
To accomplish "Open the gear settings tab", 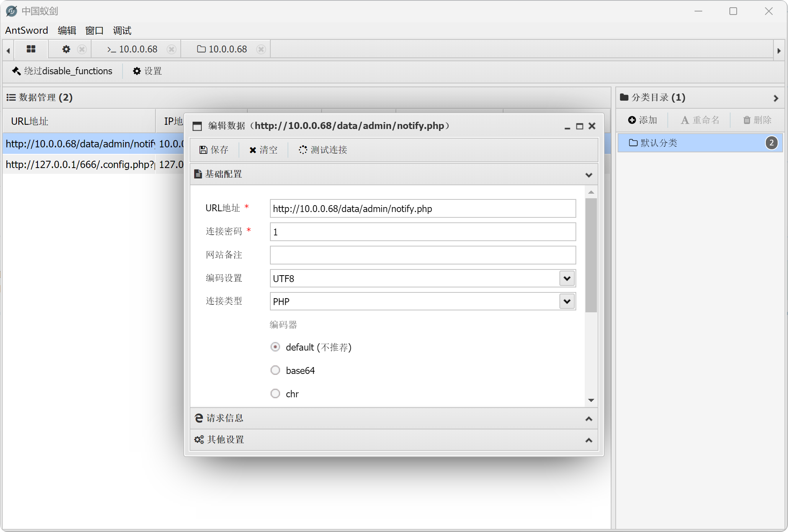I will coord(66,49).
